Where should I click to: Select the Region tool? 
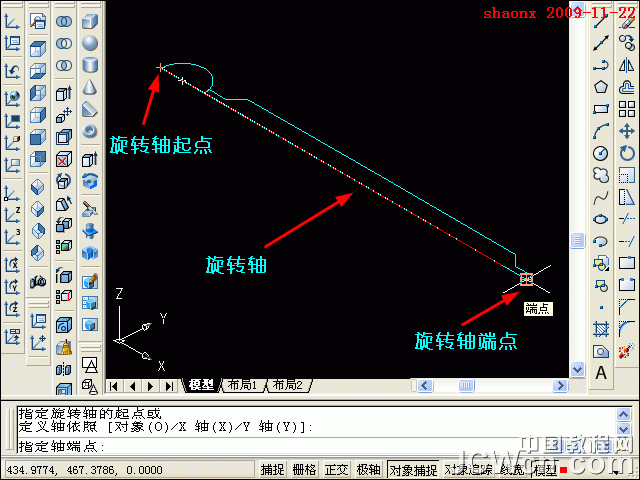click(600, 351)
